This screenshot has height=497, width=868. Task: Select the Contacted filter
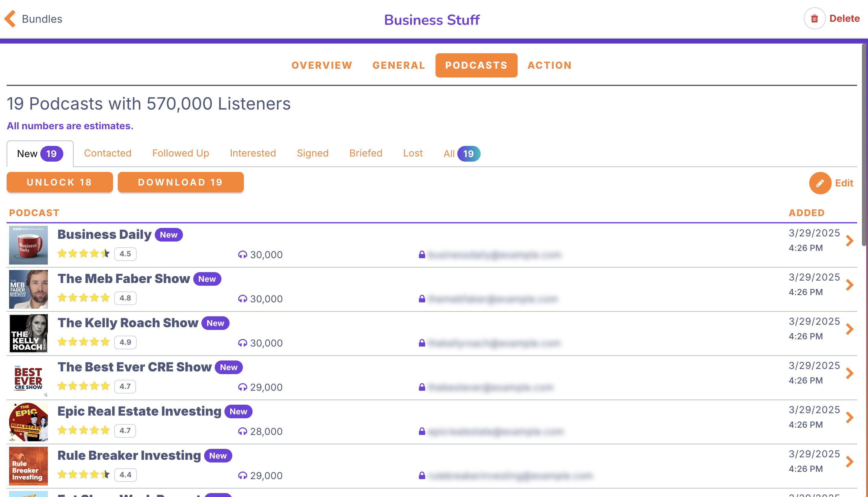pos(108,153)
